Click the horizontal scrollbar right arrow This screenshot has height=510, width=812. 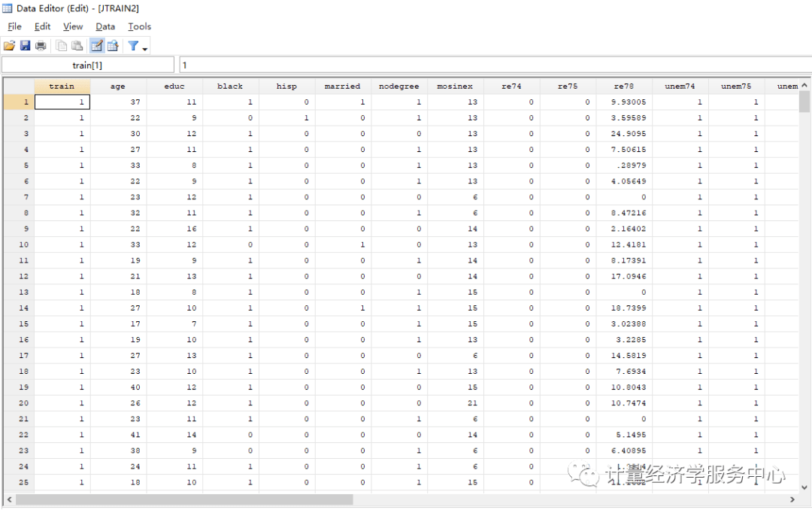(x=792, y=498)
